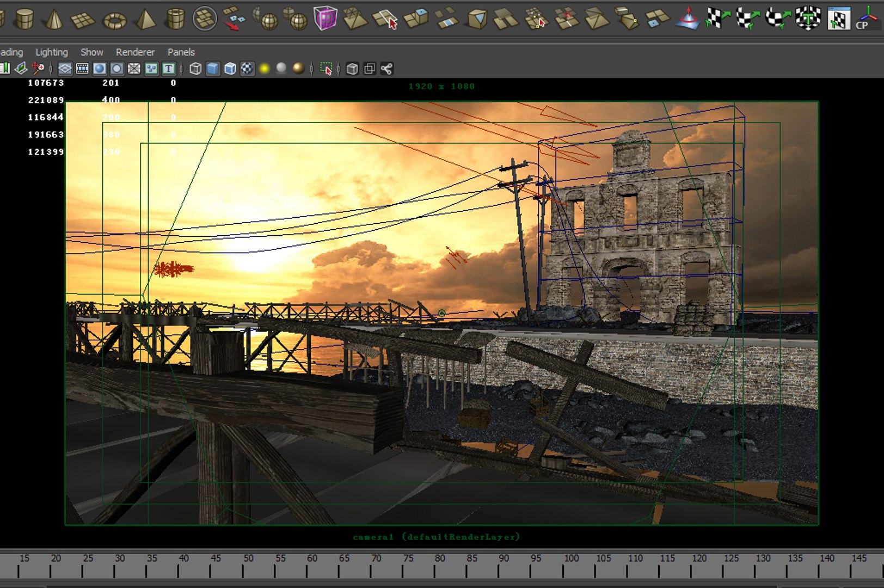Create a polygon cone primitive
This screenshot has height=588, width=884.
53,19
